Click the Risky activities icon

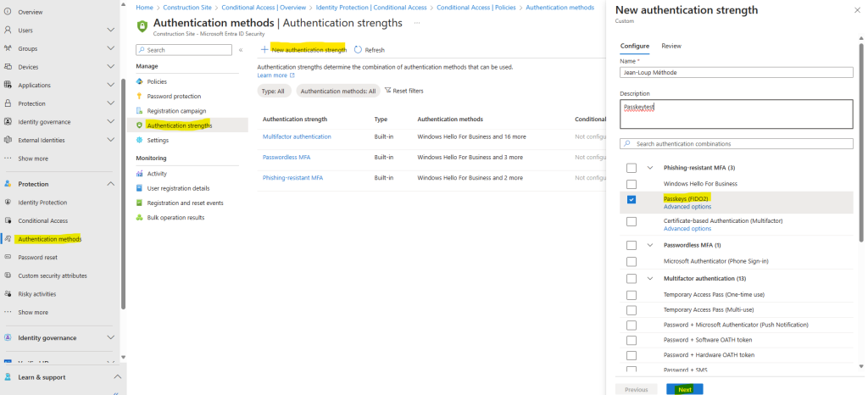(x=8, y=294)
